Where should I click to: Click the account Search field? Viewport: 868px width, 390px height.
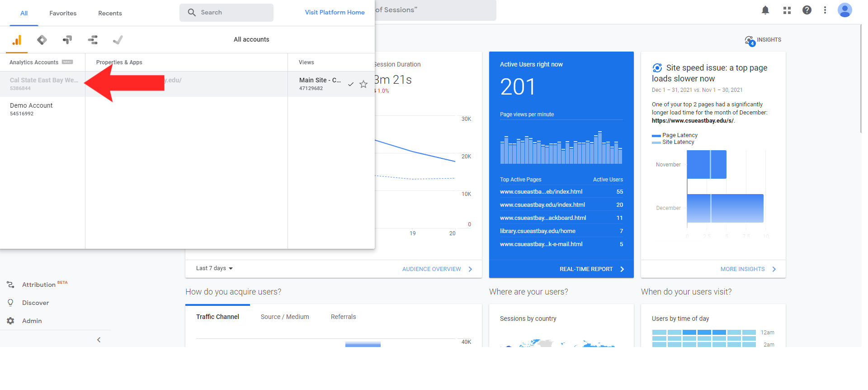(226, 13)
